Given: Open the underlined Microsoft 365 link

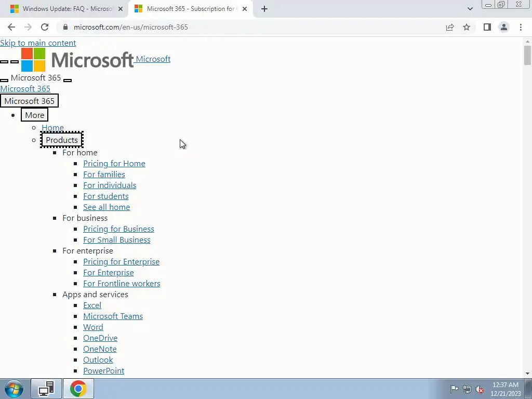Looking at the screenshot, I should [x=25, y=88].
